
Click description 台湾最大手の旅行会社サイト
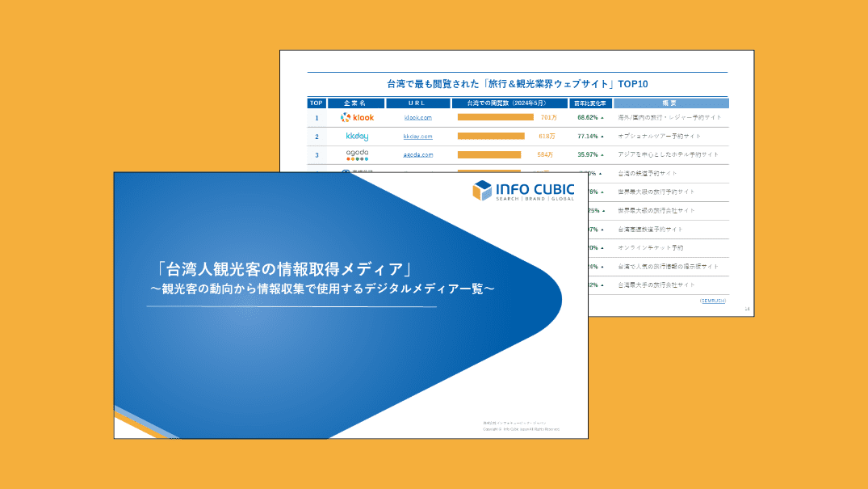tap(656, 285)
